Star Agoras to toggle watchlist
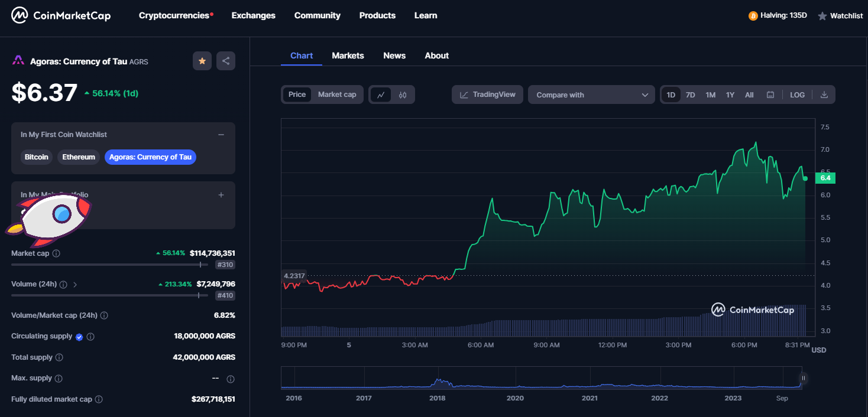Viewport: 868px width, 417px height. [x=202, y=61]
